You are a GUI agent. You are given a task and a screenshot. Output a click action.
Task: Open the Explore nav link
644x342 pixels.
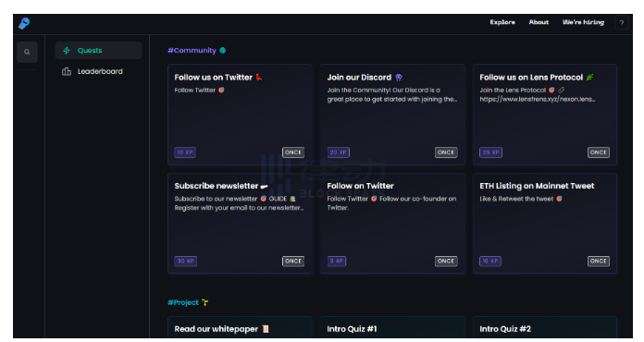click(502, 22)
